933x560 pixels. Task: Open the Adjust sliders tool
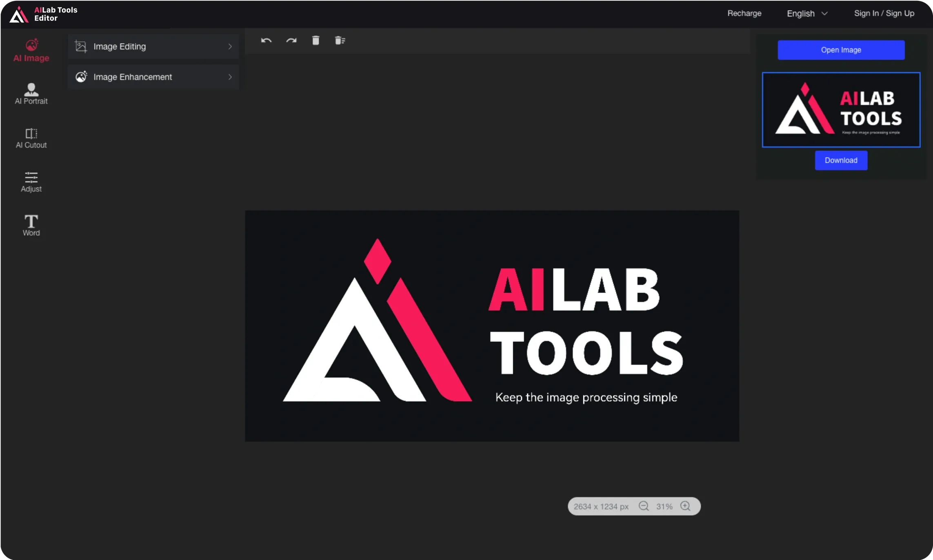coord(31,182)
